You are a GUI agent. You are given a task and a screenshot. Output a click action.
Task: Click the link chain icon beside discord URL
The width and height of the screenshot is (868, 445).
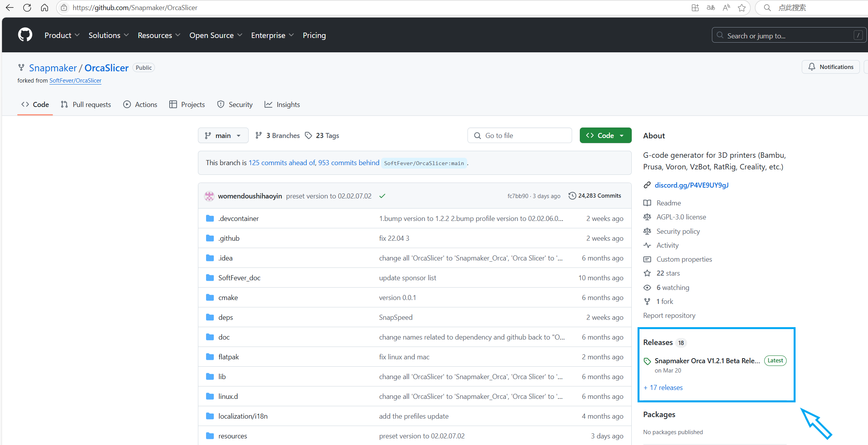tap(647, 185)
